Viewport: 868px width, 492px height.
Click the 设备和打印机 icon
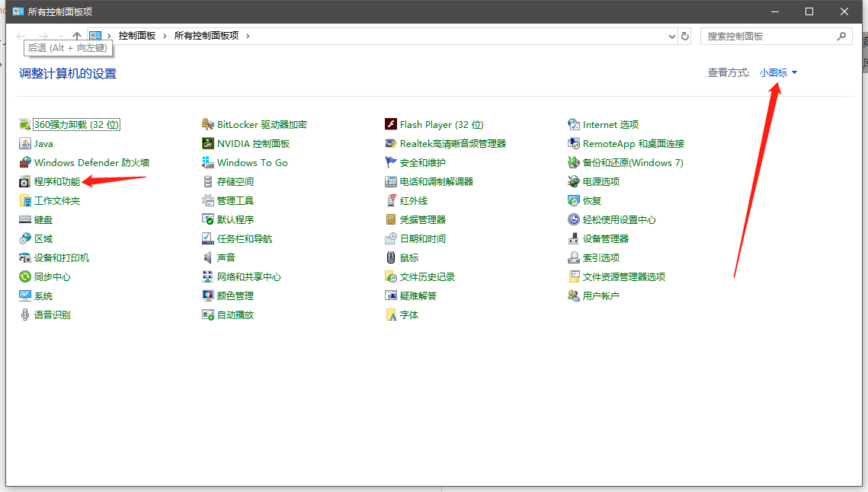[25, 258]
